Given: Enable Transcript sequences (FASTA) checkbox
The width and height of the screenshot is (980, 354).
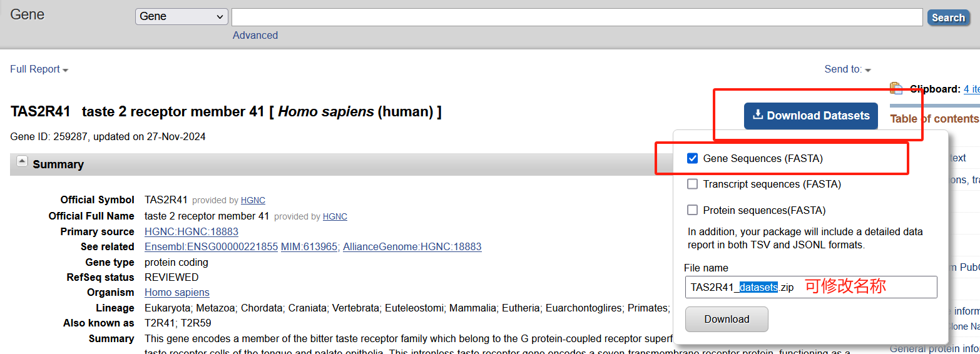Looking at the screenshot, I should pos(692,184).
